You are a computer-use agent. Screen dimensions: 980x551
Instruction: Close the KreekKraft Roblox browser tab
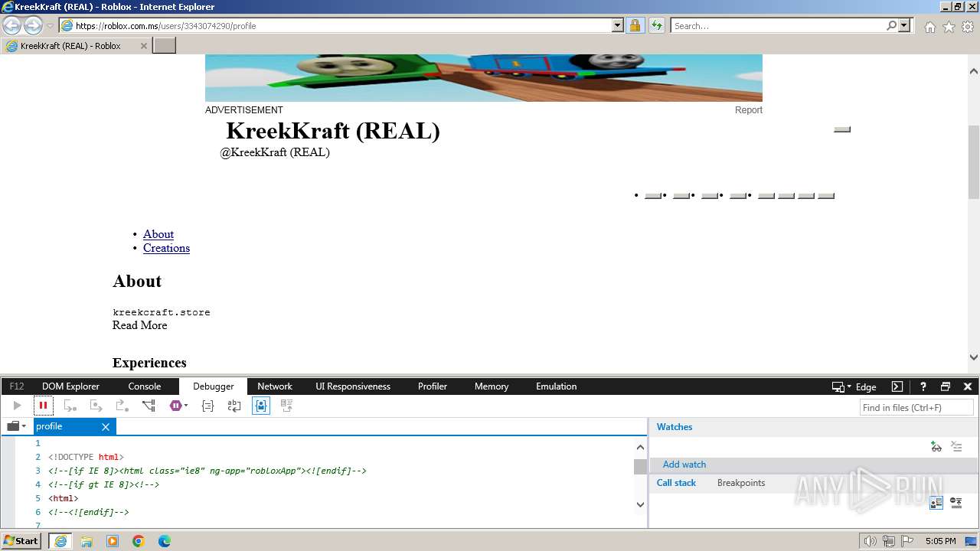point(143,46)
